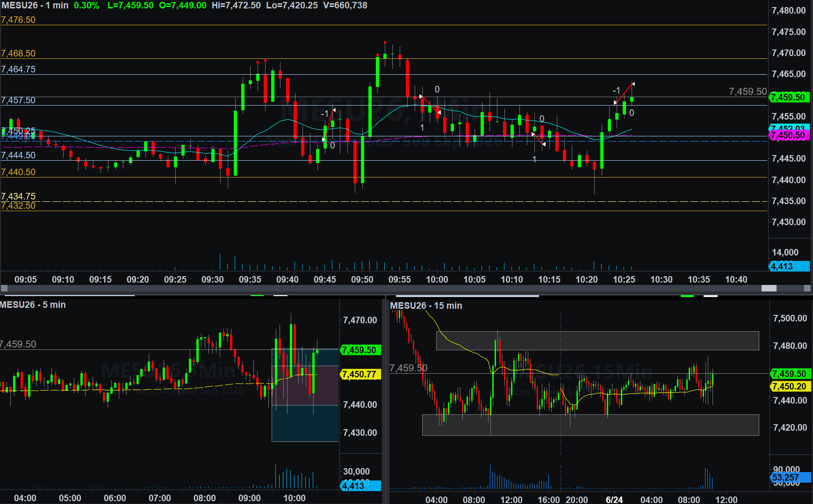Select the 7,464.75 price level label
Screen dimensions: 813x504
pyautogui.click(x=18, y=69)
